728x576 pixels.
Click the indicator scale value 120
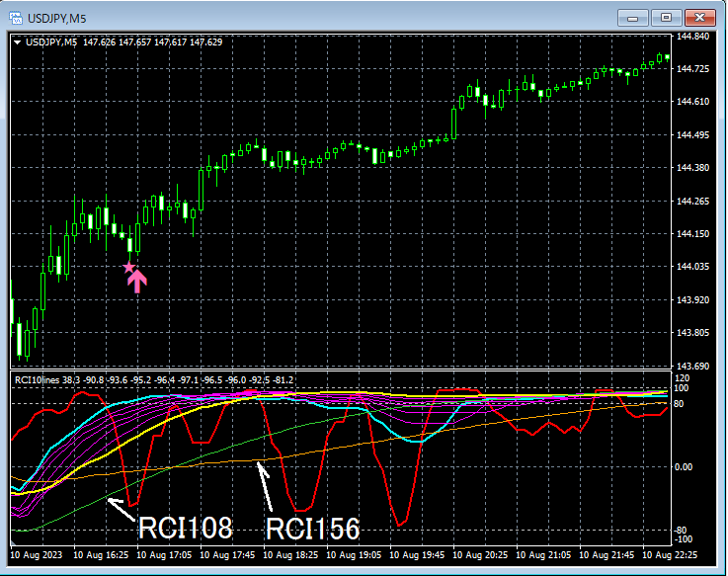point(683,378)
